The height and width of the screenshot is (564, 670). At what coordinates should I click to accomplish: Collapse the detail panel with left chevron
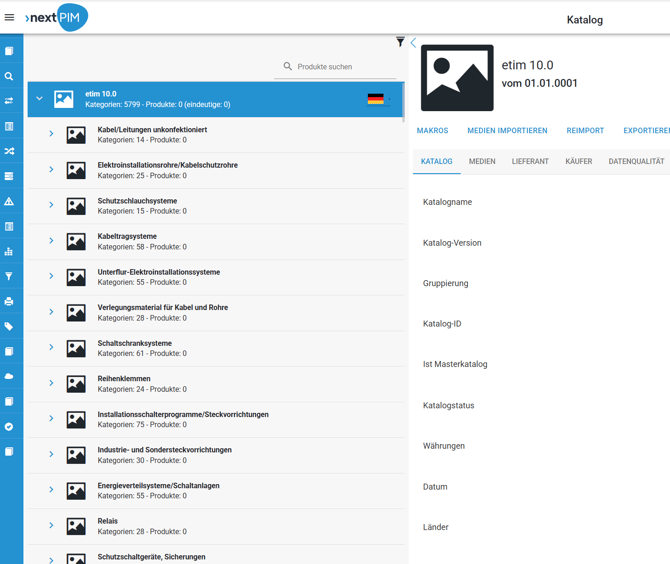click(x=413, y=42)
